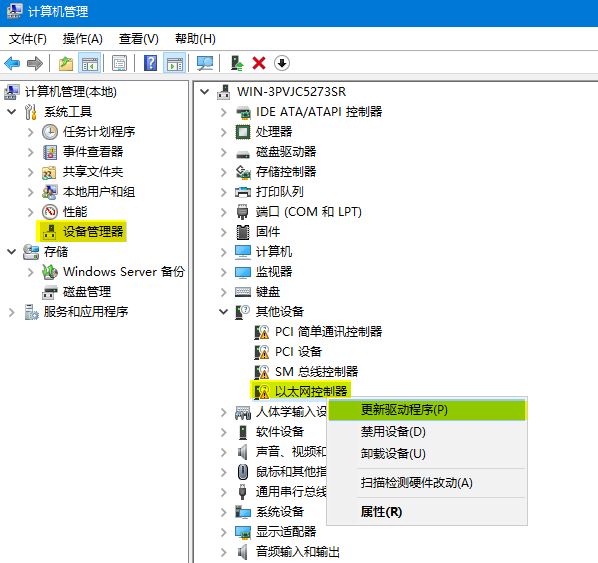Expand the Windows Server 备份 node
Viewport: 598px width, 563px height.
(31, 272)
